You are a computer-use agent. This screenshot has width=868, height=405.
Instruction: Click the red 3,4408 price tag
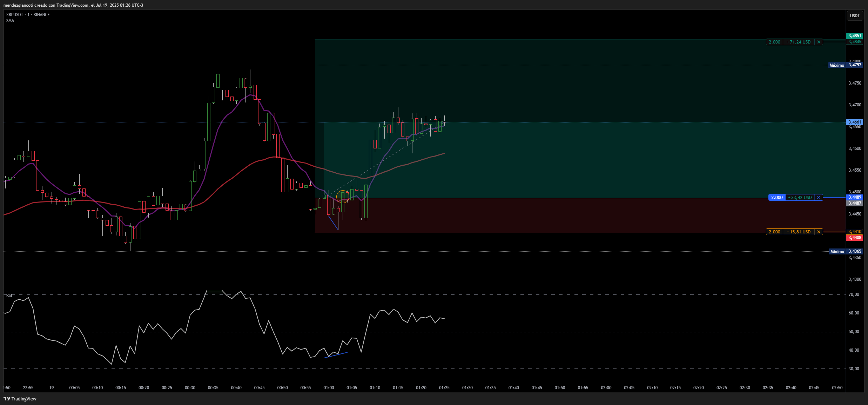pyautogui.click(x=855, y=238)
